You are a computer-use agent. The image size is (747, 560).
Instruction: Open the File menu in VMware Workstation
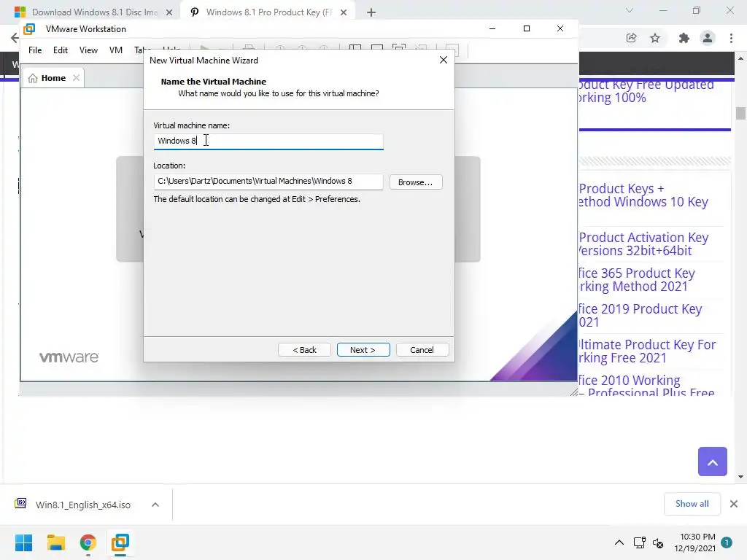click(x=35, y=50)
